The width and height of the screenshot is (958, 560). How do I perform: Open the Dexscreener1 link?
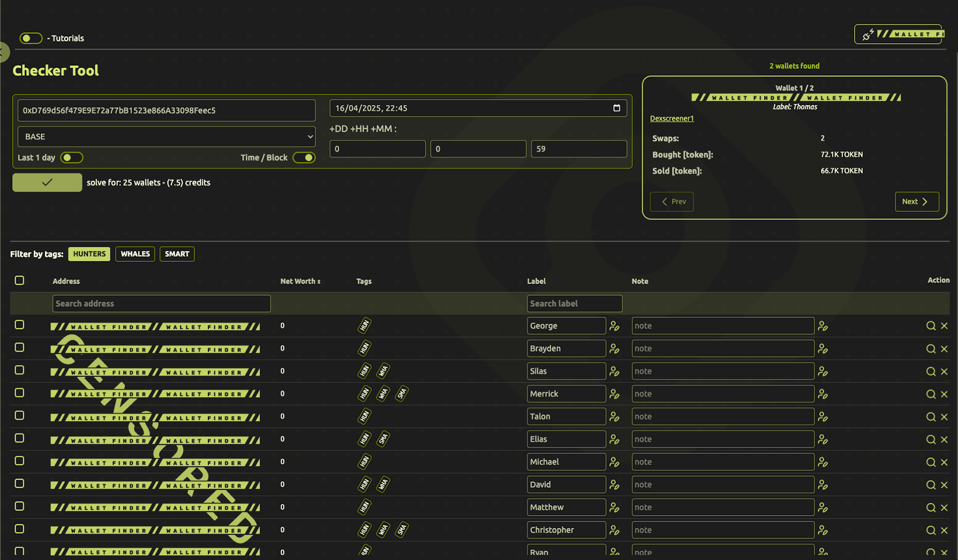coord(671,118)
